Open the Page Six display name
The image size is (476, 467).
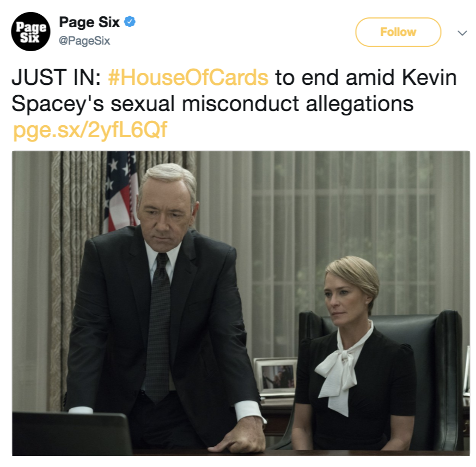pos(89,22)
